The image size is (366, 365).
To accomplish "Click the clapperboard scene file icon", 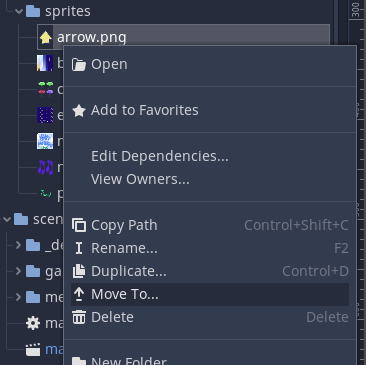I will pos(33,349).
